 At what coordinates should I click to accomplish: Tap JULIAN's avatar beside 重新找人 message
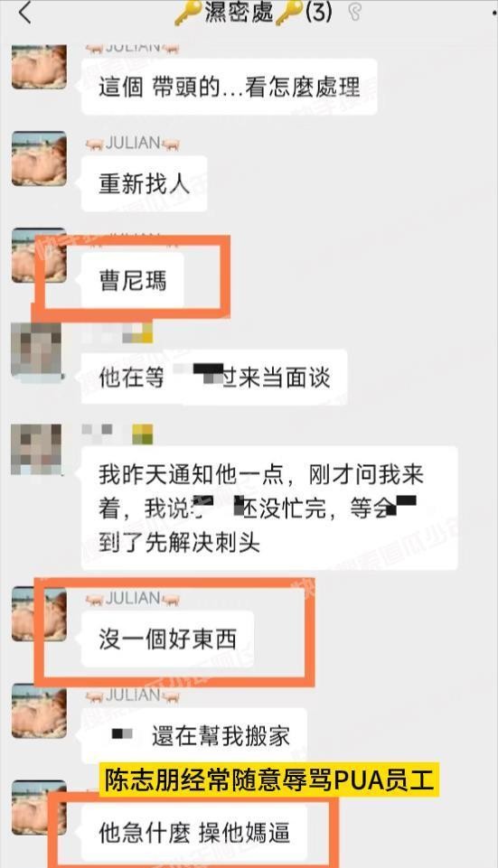[x=40, y=158]
